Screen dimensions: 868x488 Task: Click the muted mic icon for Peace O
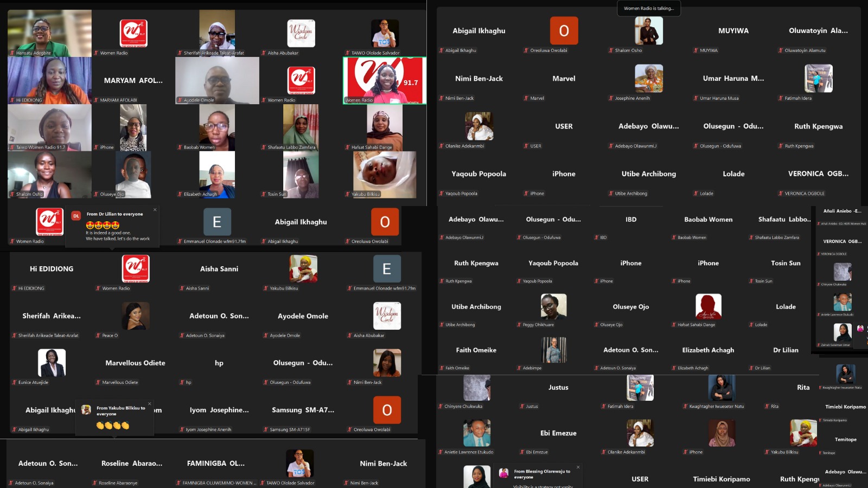98,336
